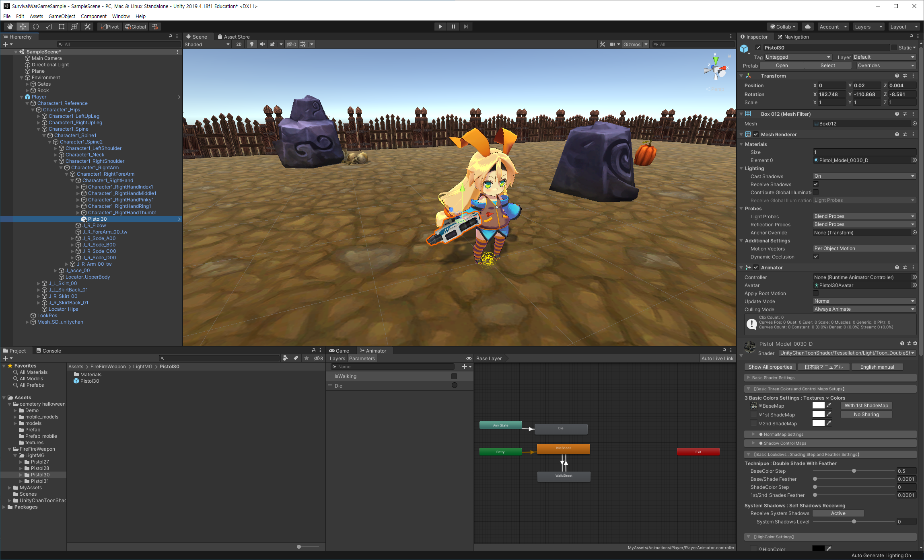Open the Cast Shadows dropdown

(864, 176)
